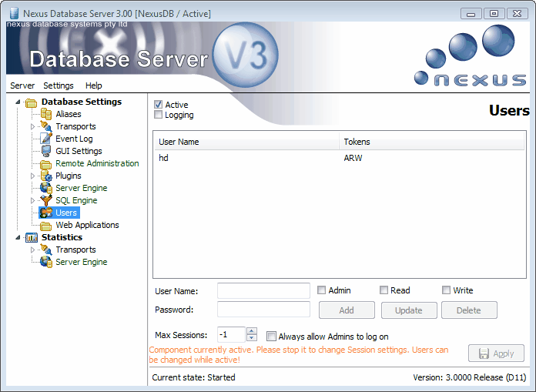Increase Max Sessions with up arrow
This screenshot has height=392, width=536.
coord(252,331)
